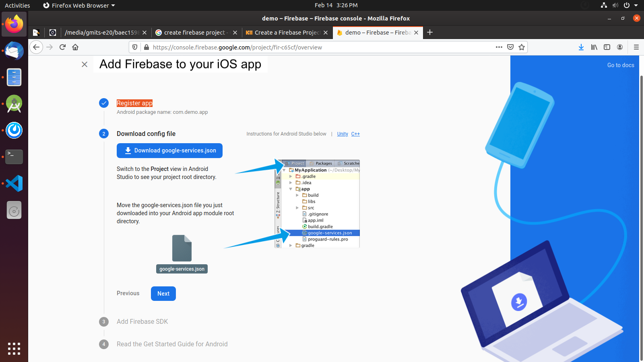Screen dimensions: 644x362
Task: Click the Android Studio project tree image
Action: point(317,204)
